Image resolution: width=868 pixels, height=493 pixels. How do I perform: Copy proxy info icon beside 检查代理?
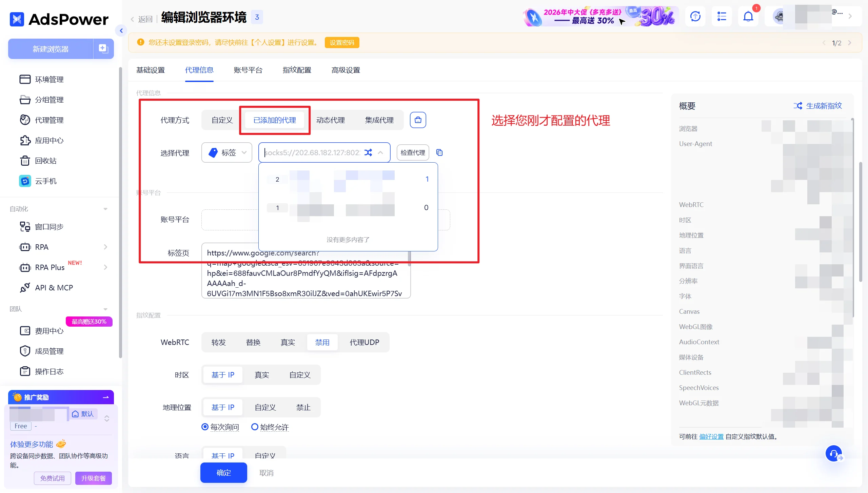(x=439, y=152)
